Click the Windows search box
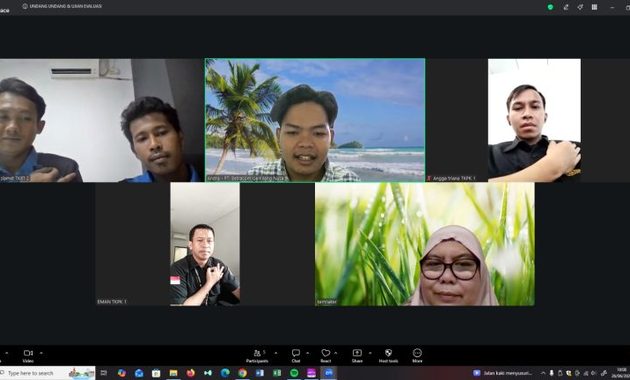 [47, 373]
